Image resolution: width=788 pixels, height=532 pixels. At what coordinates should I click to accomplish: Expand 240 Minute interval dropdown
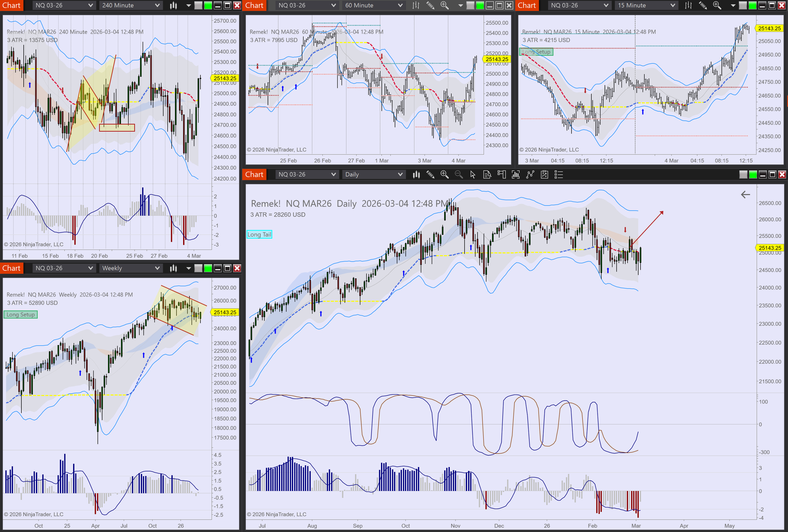[x=130, y=5]
